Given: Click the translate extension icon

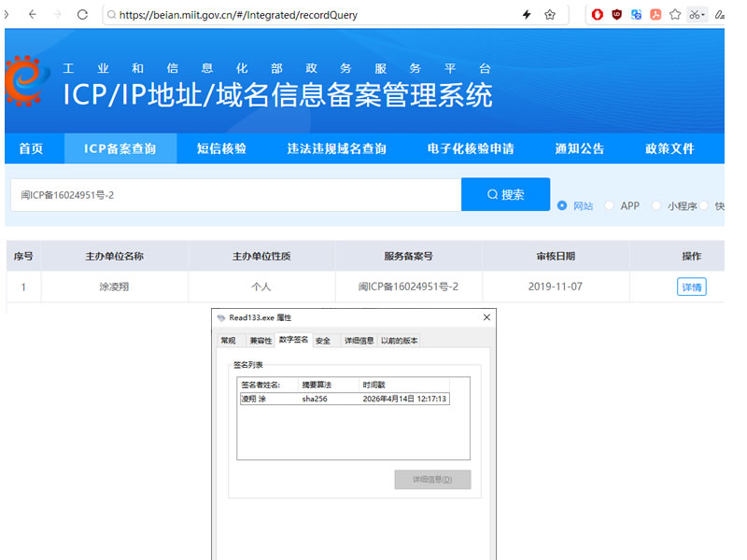Looking at the screenshot, I should [636, 15].
